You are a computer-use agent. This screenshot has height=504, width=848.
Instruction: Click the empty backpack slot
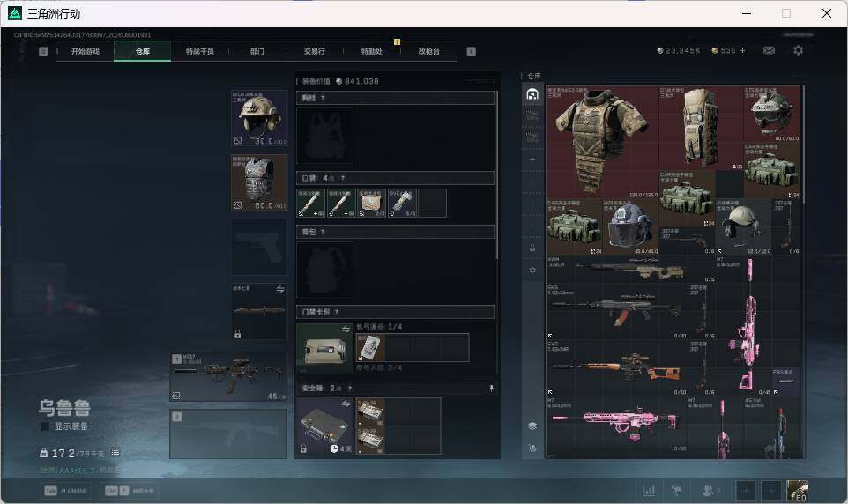(x=325, y=270)
